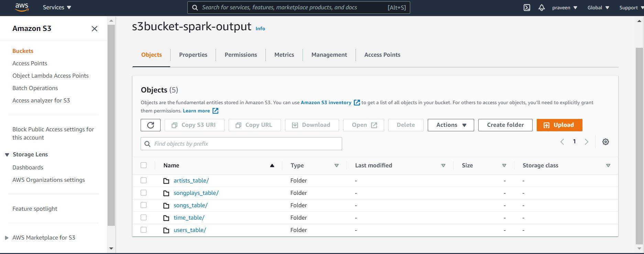The width and height of the screenshot is (644, 254).
Task: Click the Create folder button
Action: [505, 125]
